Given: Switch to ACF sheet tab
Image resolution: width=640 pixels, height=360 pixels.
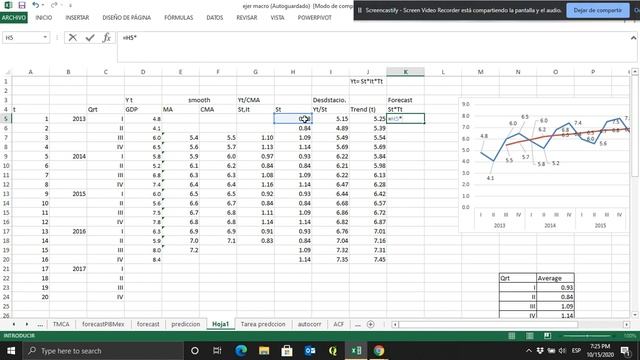Looking at the screenshot, I should (x=338, y=324).
